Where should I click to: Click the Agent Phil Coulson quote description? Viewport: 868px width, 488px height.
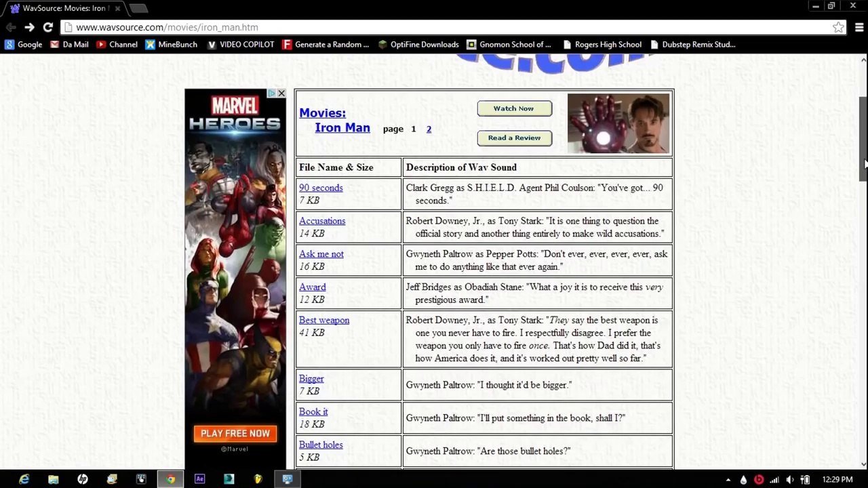(534, 194)
